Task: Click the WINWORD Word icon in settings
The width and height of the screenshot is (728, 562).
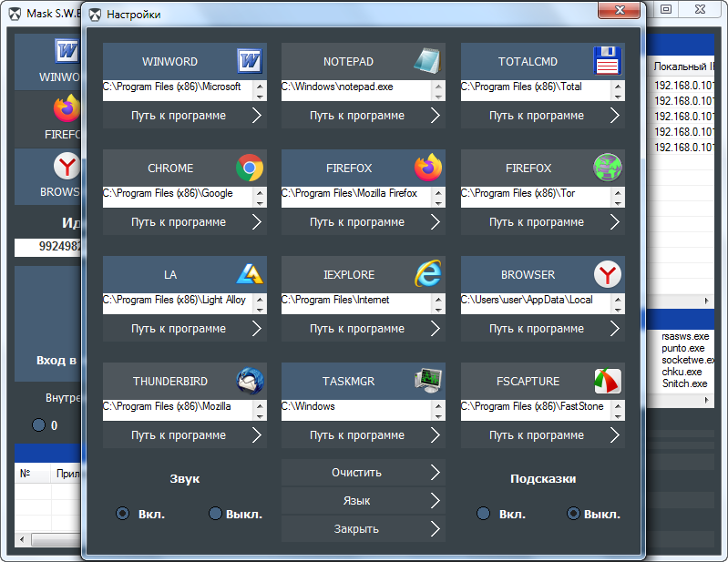Action: click(x=250, y=61)
